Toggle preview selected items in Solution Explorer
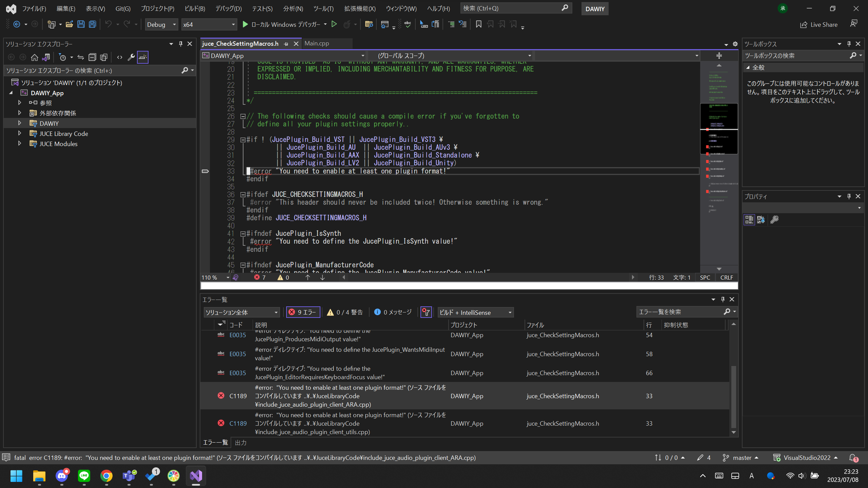 (x=143, y=57)
